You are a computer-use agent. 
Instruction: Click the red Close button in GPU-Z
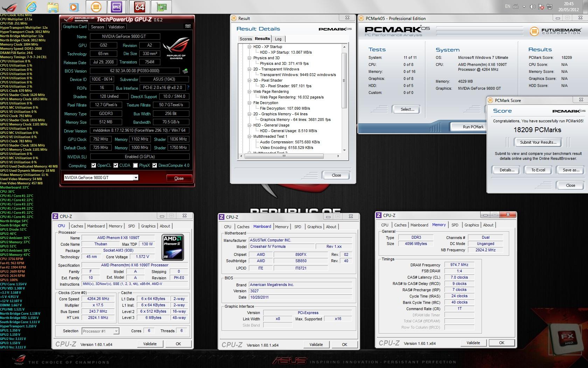coord(179,178)
